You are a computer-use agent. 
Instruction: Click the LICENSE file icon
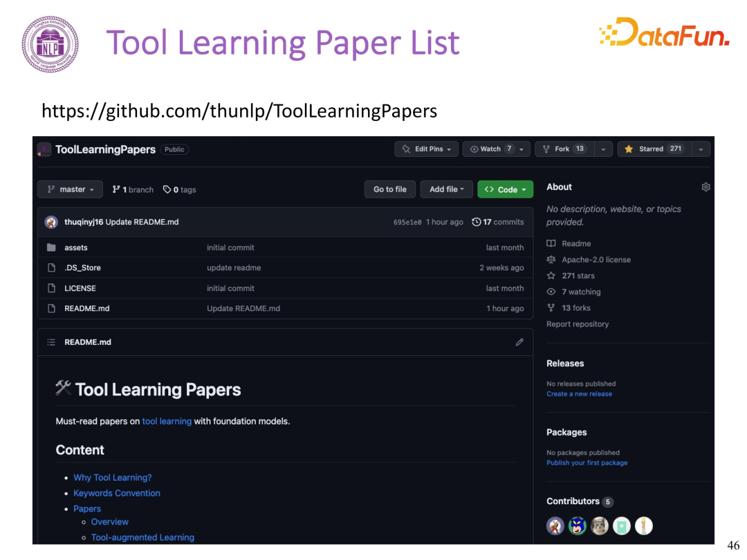(51, 288)
